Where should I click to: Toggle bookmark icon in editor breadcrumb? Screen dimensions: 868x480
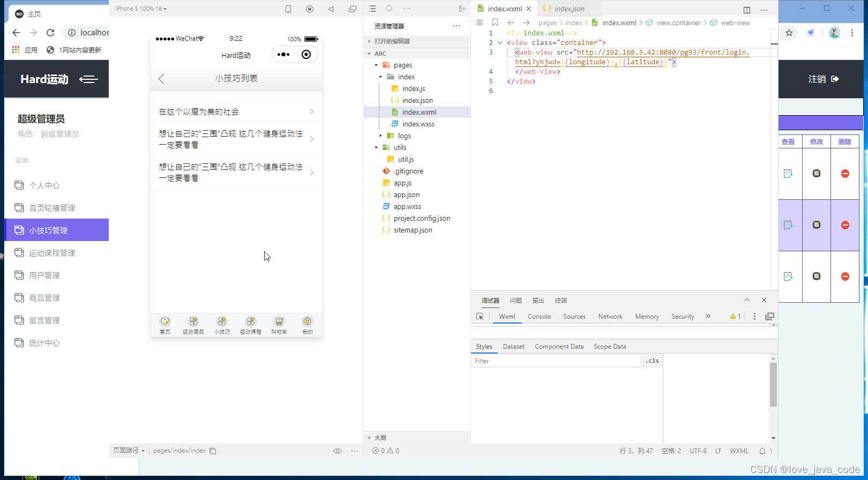pos(495,22)
